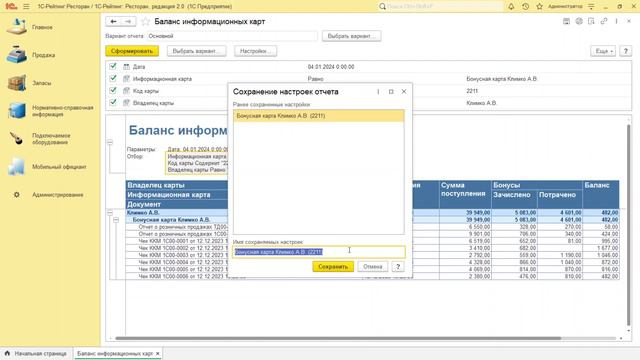Switch to Баланс информационных карт tab
The width and height of the screenshot is (640, 360).
115,353
